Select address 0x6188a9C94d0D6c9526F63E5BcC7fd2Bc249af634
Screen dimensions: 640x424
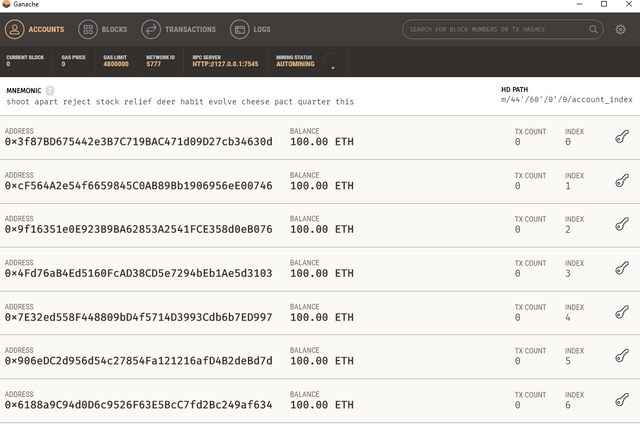pyautogui.click(x=138, y=405)
